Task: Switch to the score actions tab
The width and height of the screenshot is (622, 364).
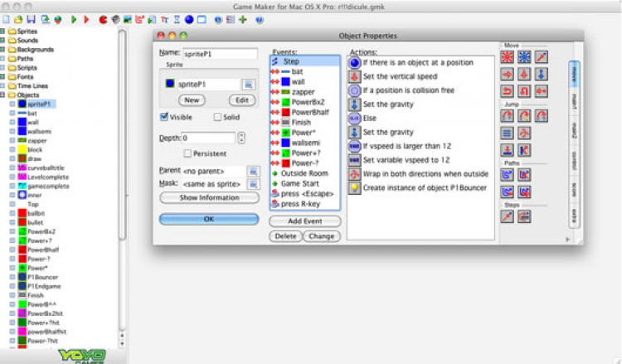Action: 574,190
